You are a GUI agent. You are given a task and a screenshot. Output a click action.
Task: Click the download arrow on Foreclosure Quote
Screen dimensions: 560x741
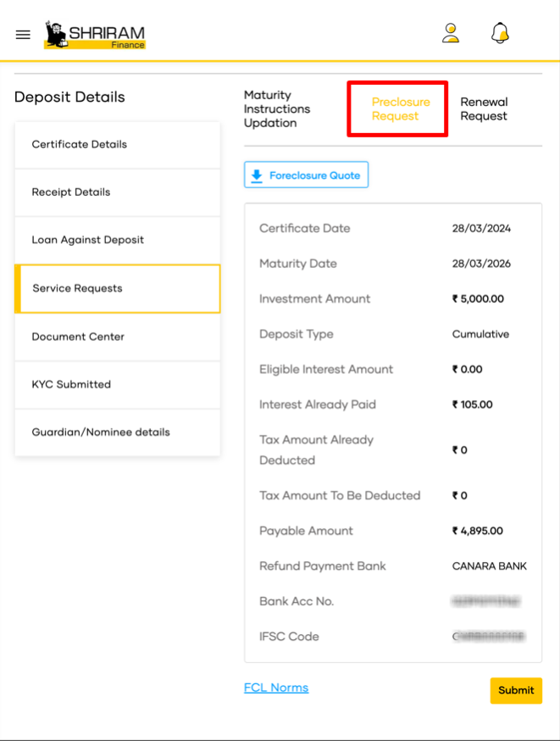click(x=257, y=175)
